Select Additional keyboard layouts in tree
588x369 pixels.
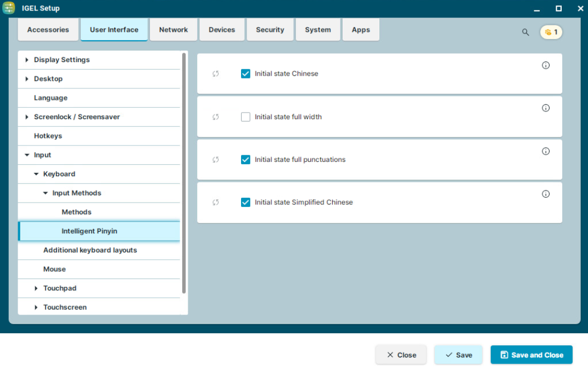coord(90,250)
